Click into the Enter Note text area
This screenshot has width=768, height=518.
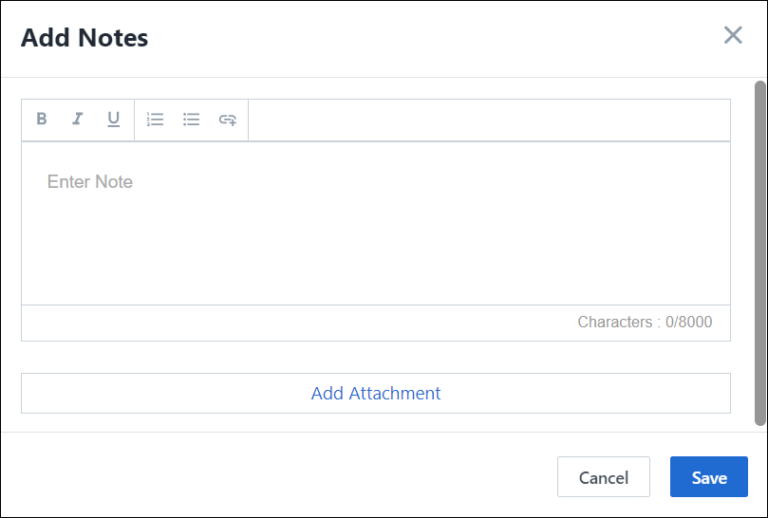[x=375, y=222]
